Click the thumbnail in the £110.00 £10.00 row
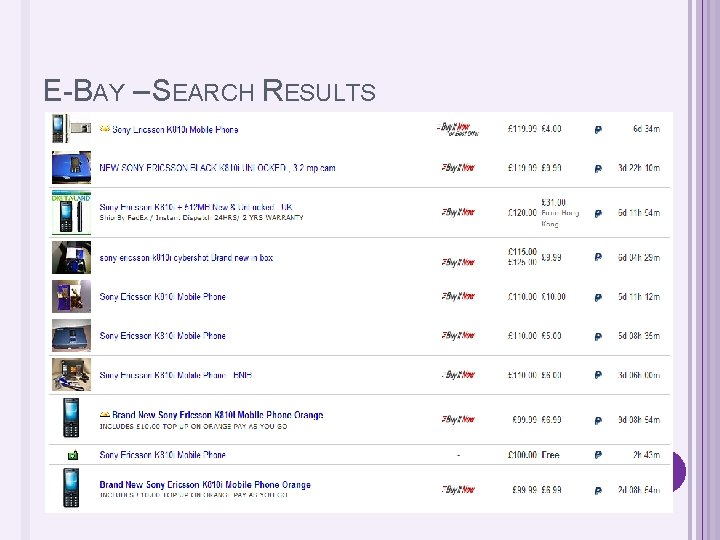This screenshot has height=540, width=720. pyautogui.click(x=71, y=296)
